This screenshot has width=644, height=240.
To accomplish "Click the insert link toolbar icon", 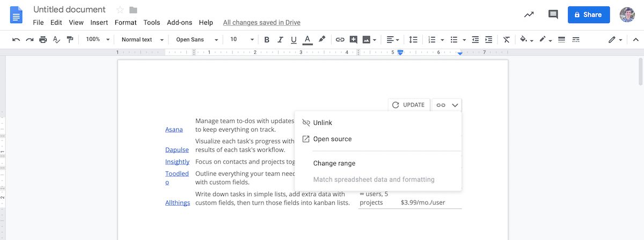I will [x=340, y=40].
